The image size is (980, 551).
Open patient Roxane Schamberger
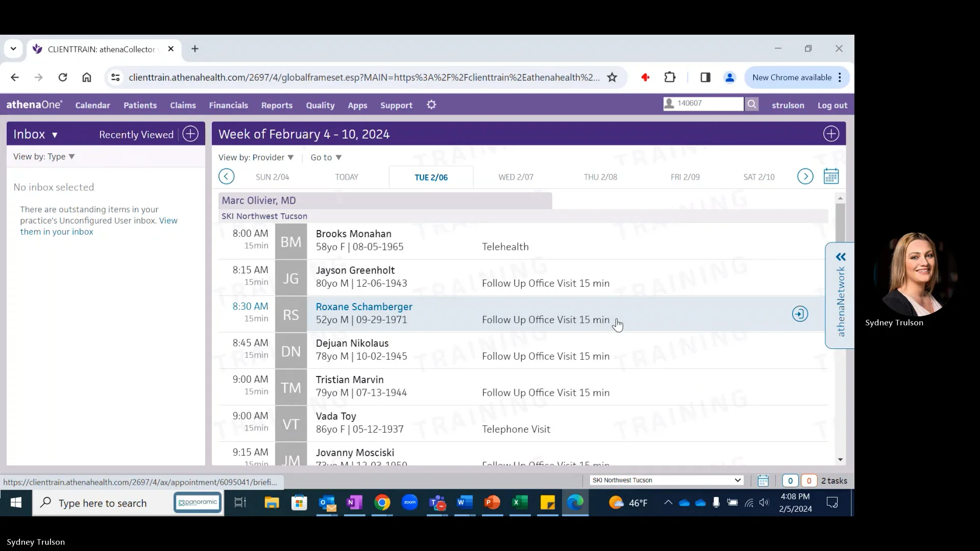[x=364, y=306]
